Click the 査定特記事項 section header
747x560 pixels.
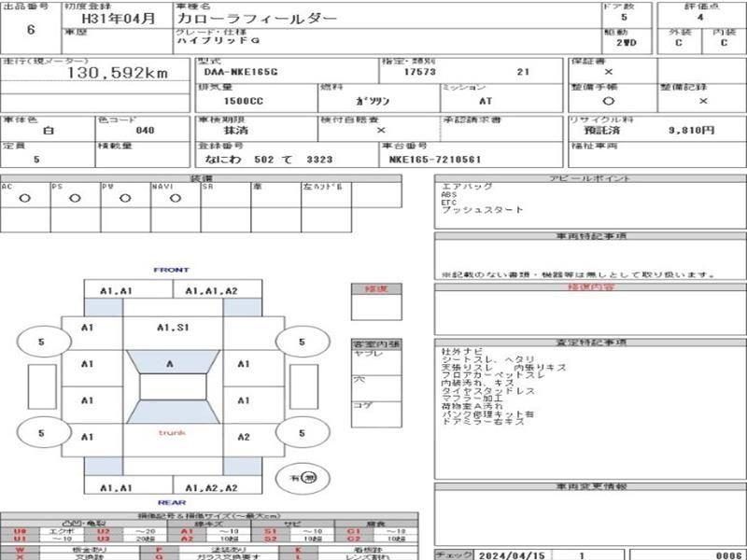(590, 343)
